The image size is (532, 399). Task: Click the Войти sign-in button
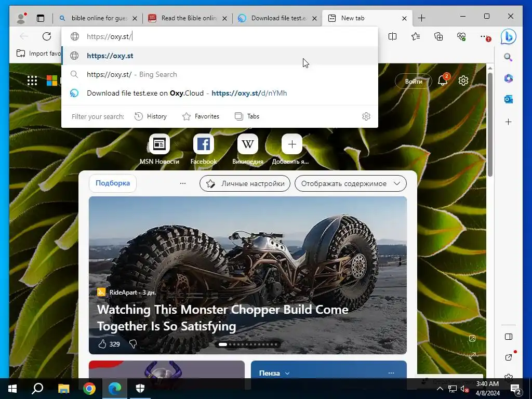[413, 81]
